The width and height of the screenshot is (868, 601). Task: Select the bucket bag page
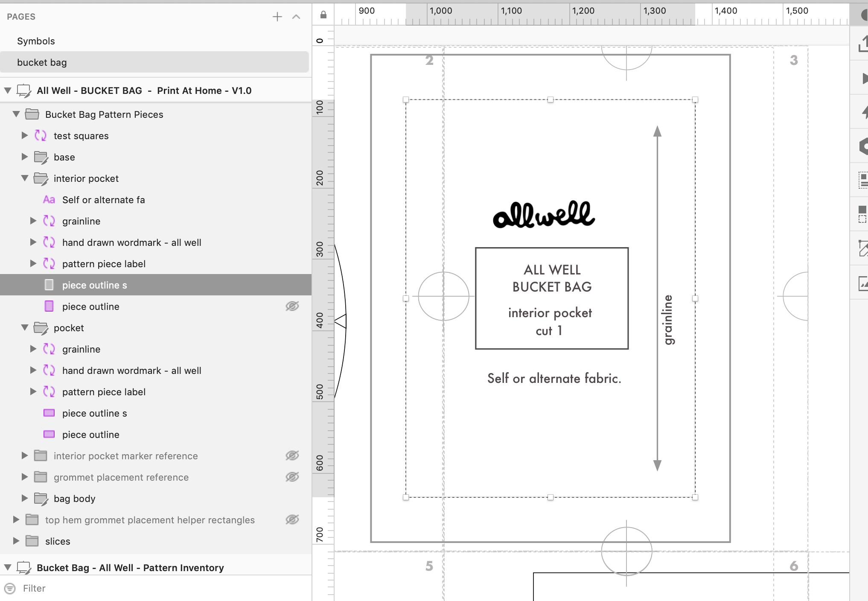[x=42, y=62]
